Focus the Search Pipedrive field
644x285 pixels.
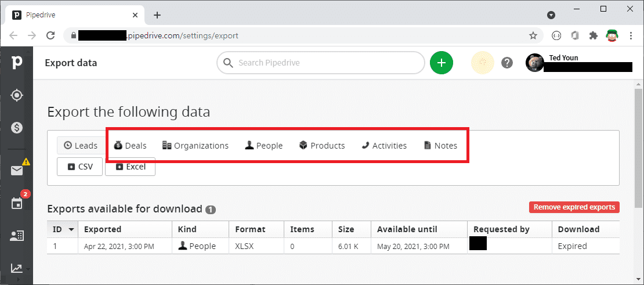(x=321, y=63)
